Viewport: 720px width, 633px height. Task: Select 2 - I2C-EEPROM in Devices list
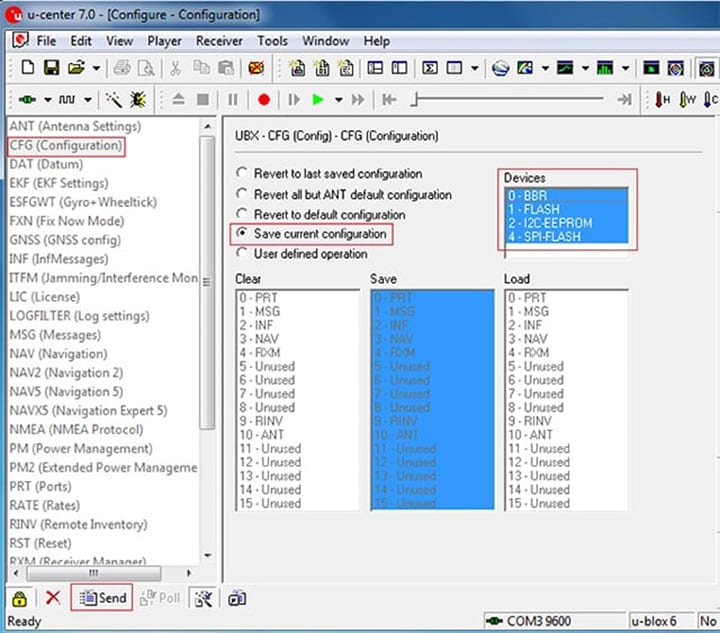566,223
